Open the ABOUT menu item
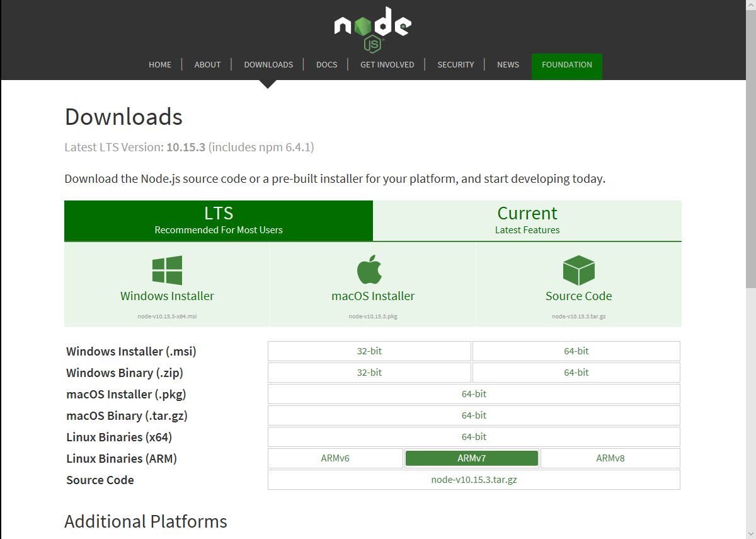756x539 pixels. coord(207,65)
